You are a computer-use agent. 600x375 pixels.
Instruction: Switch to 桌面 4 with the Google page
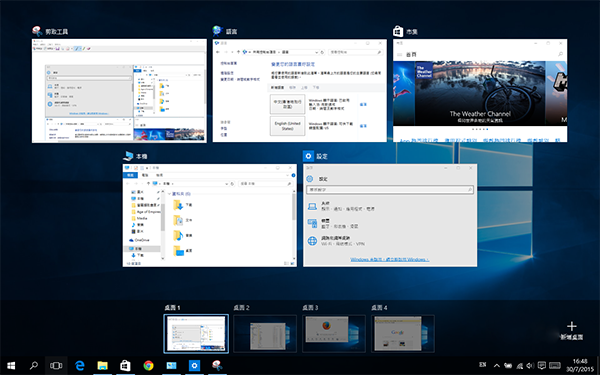pos(403,334)
